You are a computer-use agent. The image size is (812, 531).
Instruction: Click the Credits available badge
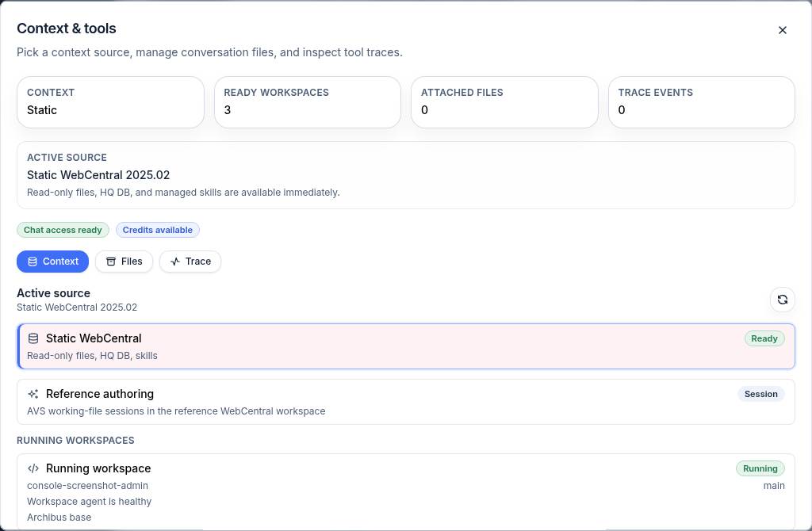click(x=158, y=230)
